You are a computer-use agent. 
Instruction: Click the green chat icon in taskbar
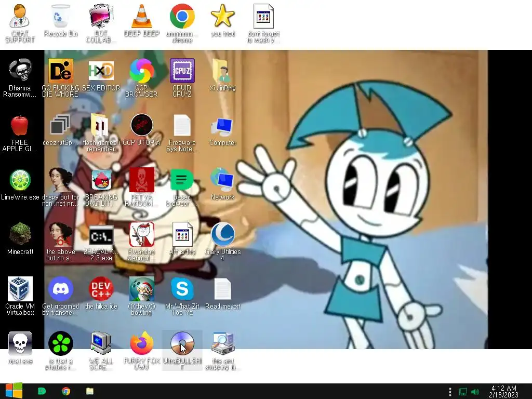coord(42,391)
